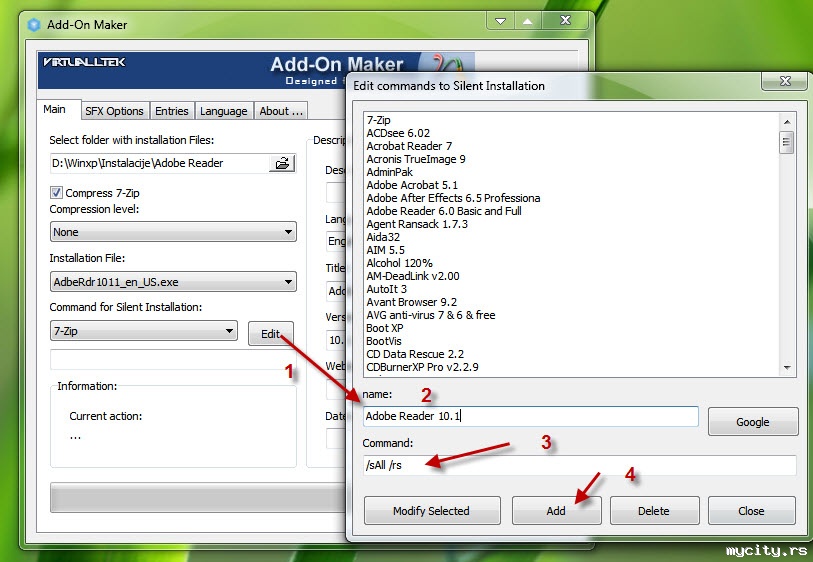Open the SFX Options tab
This screenshot has width=813, height=562.
pyautogui.click(x=114, y=111)
